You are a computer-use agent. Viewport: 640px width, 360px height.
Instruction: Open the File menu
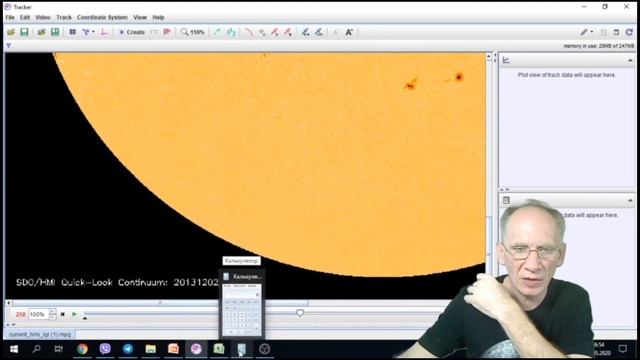10,18
